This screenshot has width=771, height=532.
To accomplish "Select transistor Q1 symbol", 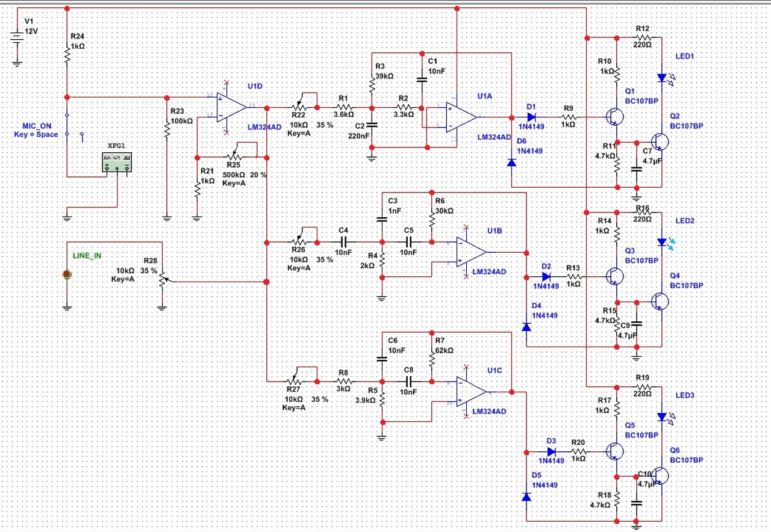I will tap(614, 116).
